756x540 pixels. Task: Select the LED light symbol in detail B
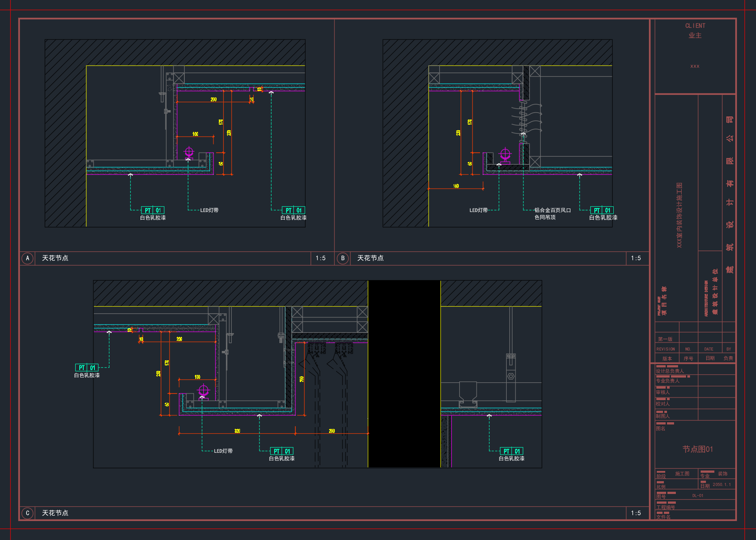point(505,155)
